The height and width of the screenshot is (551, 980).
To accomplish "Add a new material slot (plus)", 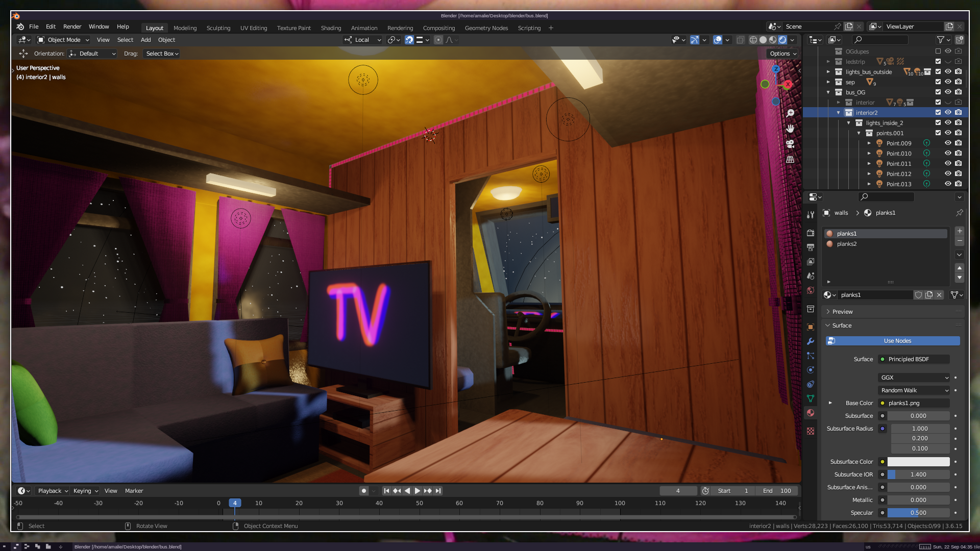I will tap(960, 231).
